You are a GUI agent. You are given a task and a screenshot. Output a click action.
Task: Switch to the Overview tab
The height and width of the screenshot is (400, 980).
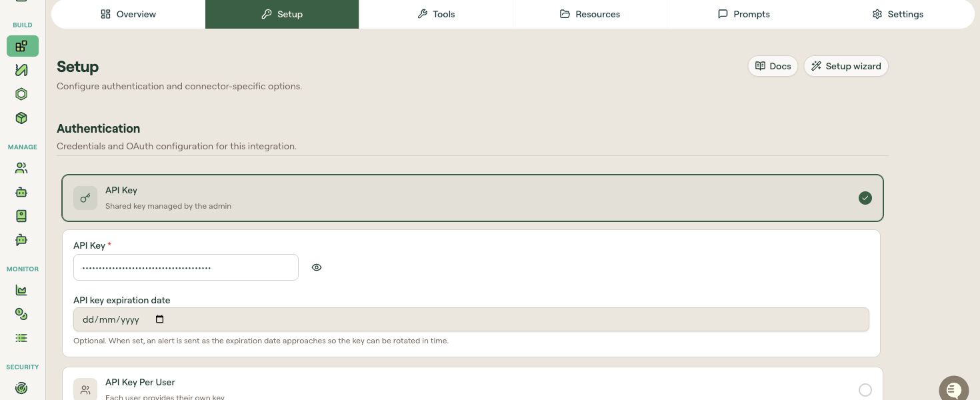(129, 14)
